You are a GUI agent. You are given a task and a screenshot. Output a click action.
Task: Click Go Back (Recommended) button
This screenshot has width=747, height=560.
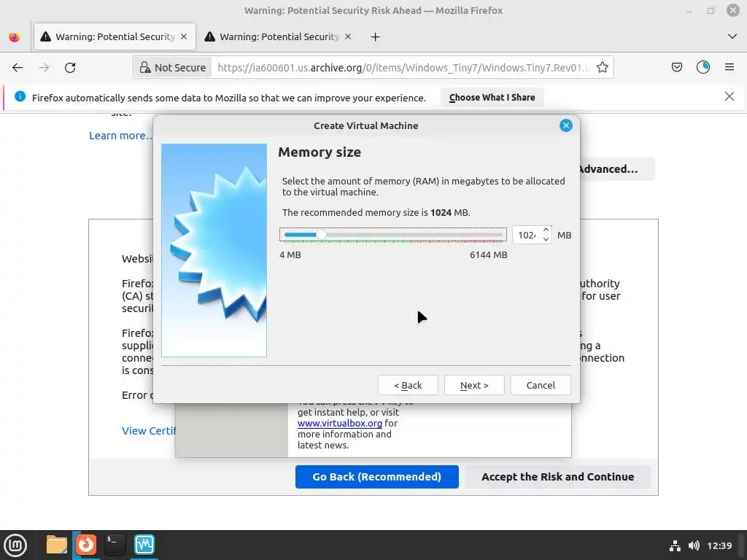coord(377,477)
